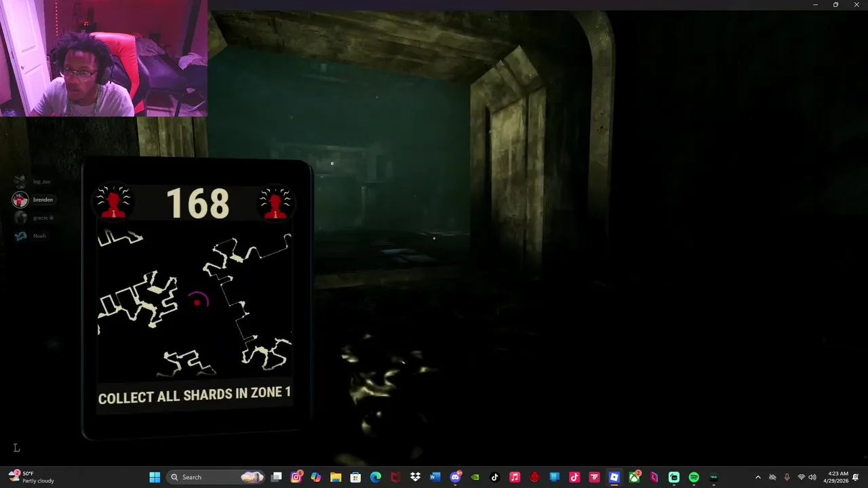Screen dimensions: 868x488
Task: Launch Microsoft Copilot from the taskbar
Action: click(x=316, y=477)
